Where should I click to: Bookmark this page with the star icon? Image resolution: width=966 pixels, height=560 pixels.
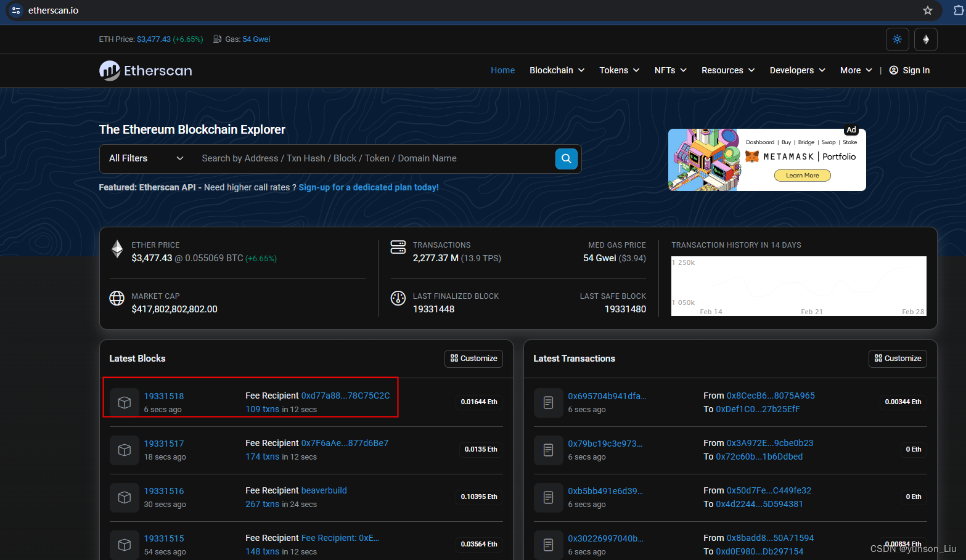927,10
